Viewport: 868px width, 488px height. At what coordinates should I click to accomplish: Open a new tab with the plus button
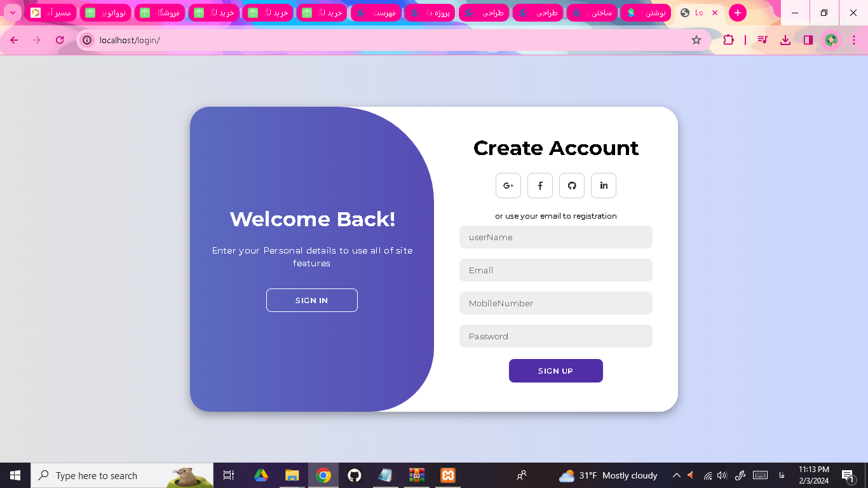pos(737,13)
